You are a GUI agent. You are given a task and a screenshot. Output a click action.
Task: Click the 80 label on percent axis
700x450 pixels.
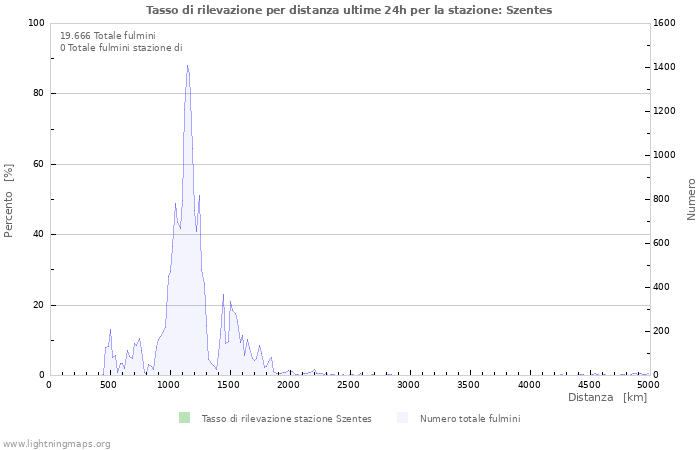(39, 93)
